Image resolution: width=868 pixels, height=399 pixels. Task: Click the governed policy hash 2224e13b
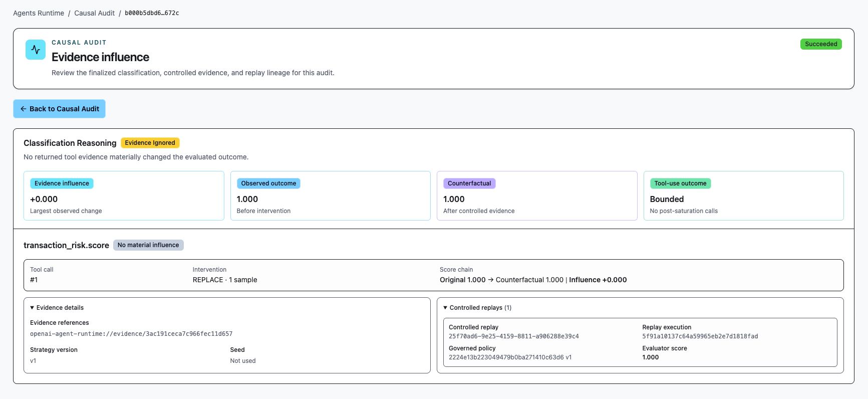(x=510, y=357)
